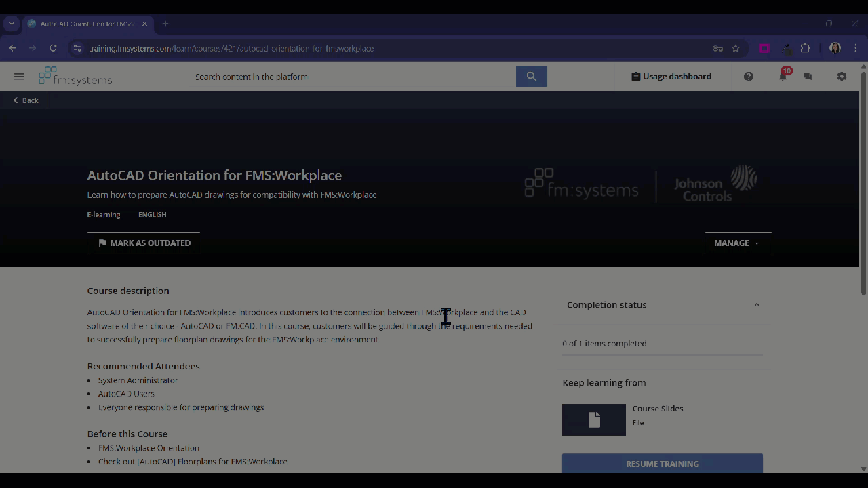Click the course title 'AutoCAD Orientation for FMS:Workplace'

[214, 176]
